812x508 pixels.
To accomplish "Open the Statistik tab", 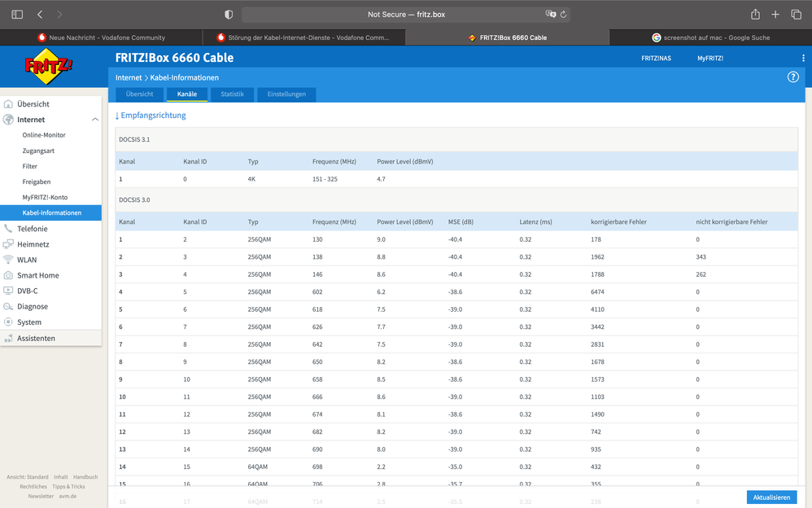I will [232, 94].
